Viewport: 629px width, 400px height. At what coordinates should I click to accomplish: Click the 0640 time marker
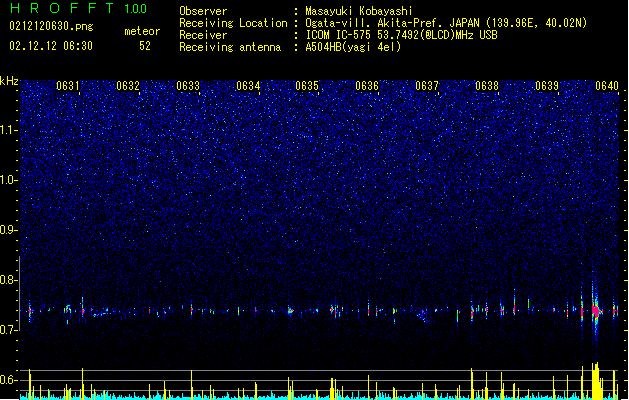[x=607, y=86]
